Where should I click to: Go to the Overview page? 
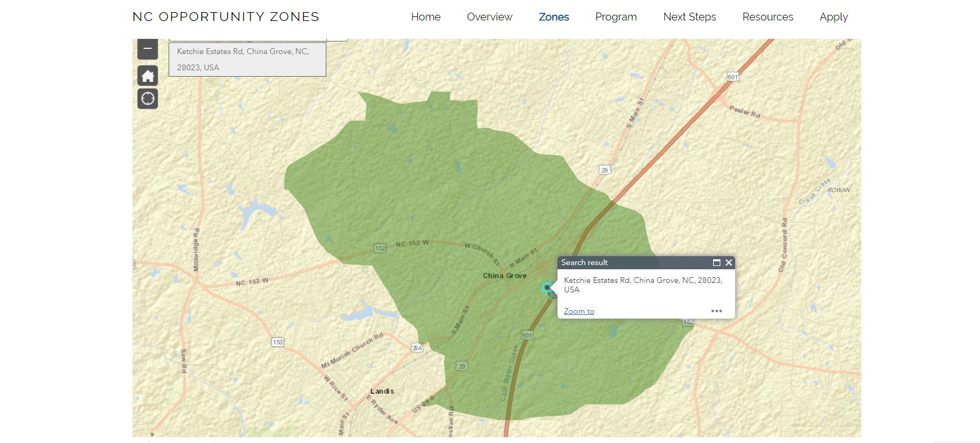point(489,17)
